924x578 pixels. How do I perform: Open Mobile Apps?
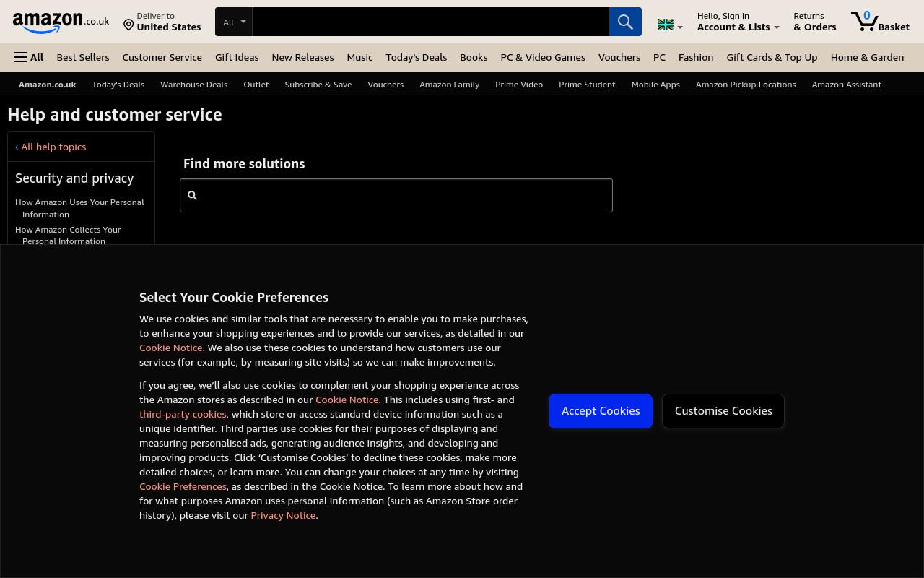tap(655, 85)
